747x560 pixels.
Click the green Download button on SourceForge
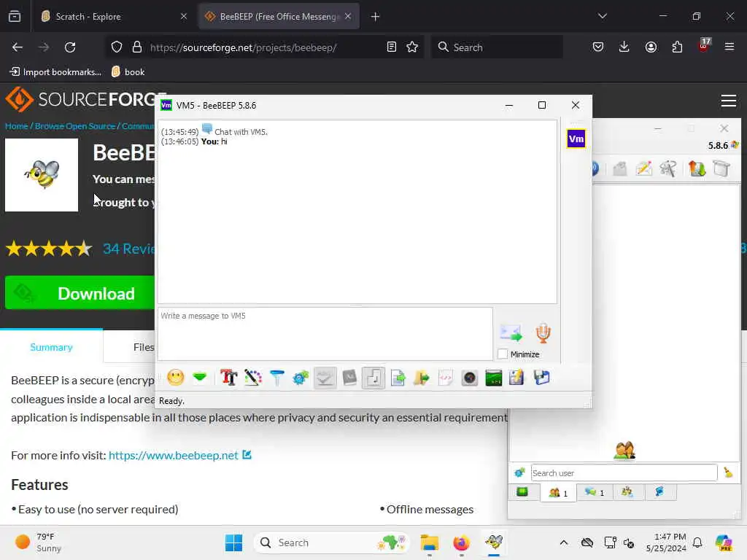tap(80, 293)
